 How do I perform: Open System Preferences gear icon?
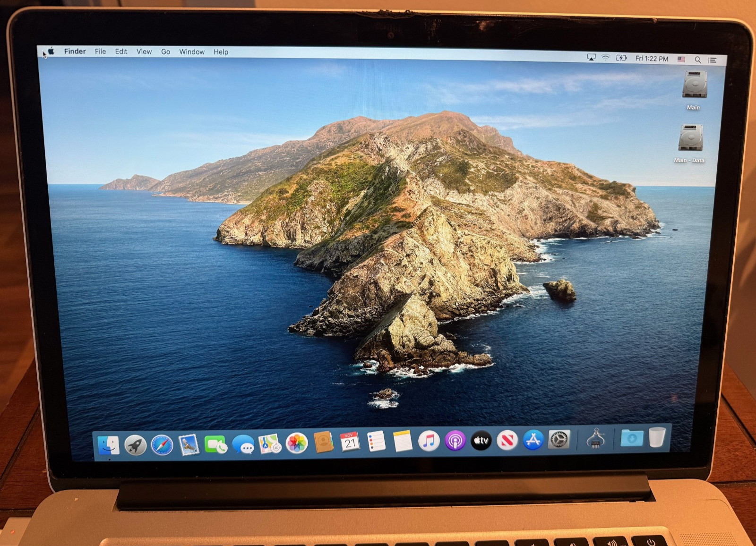click(x=559, y=439)
